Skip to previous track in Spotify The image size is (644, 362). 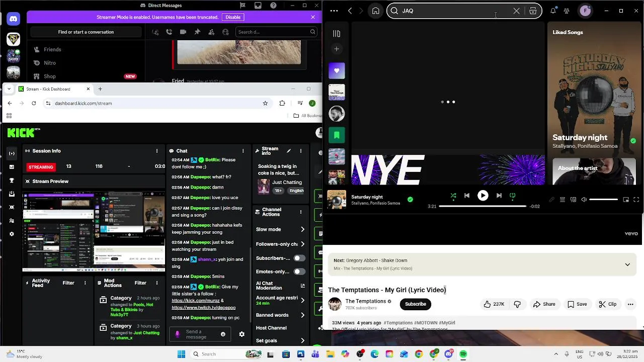[x=467, y=196]
